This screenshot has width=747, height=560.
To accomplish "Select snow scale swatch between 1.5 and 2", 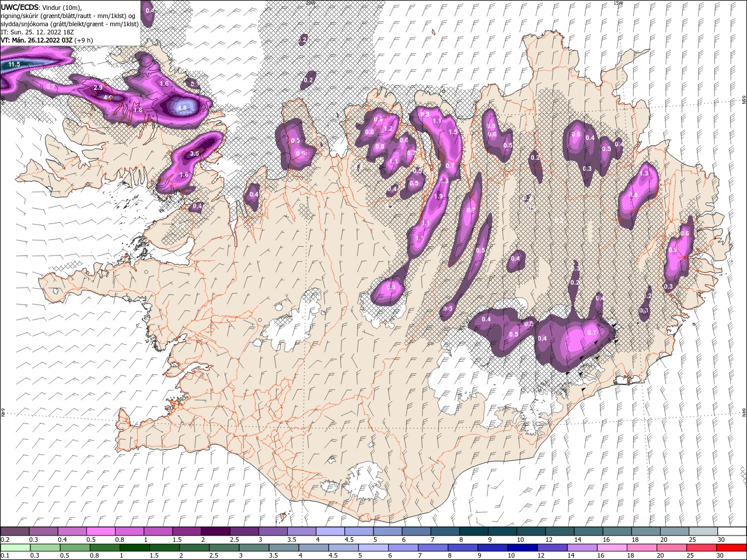I will [187, 531].
